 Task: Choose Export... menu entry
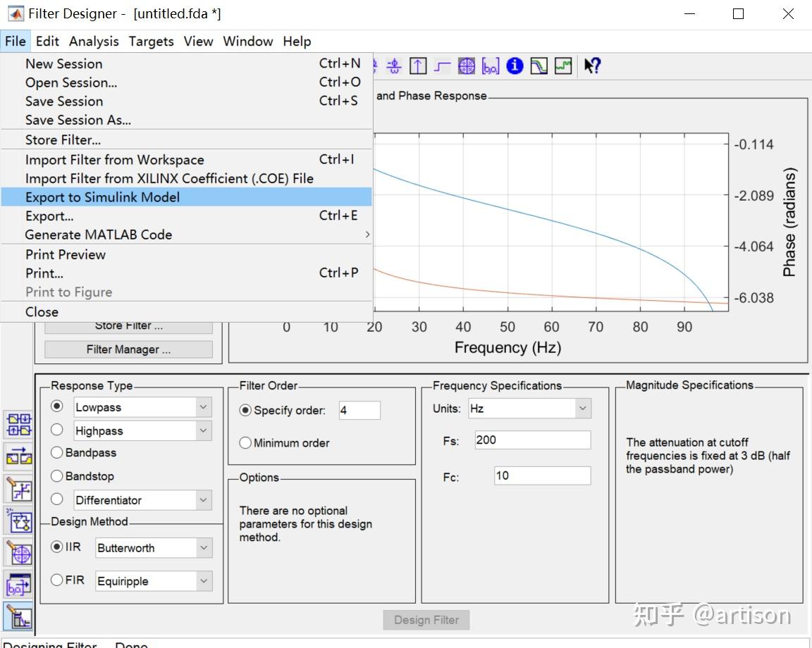[186, 216]
